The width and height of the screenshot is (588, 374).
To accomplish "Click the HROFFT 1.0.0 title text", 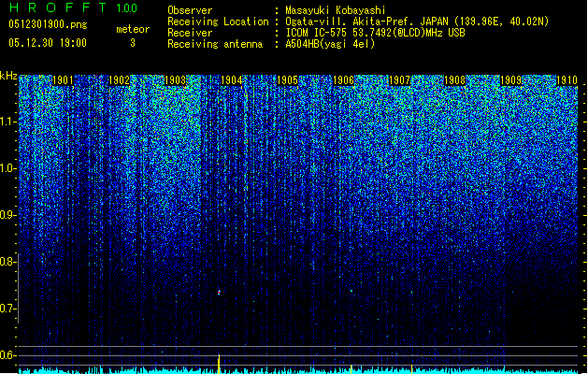I will click(x=73, y=7).
